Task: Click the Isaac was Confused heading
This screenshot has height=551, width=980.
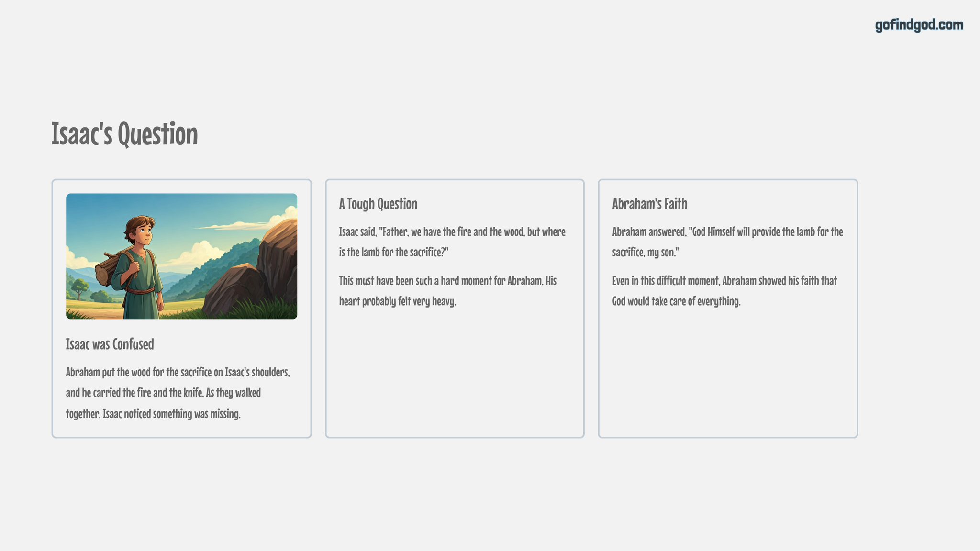Action: click(110, 344)
